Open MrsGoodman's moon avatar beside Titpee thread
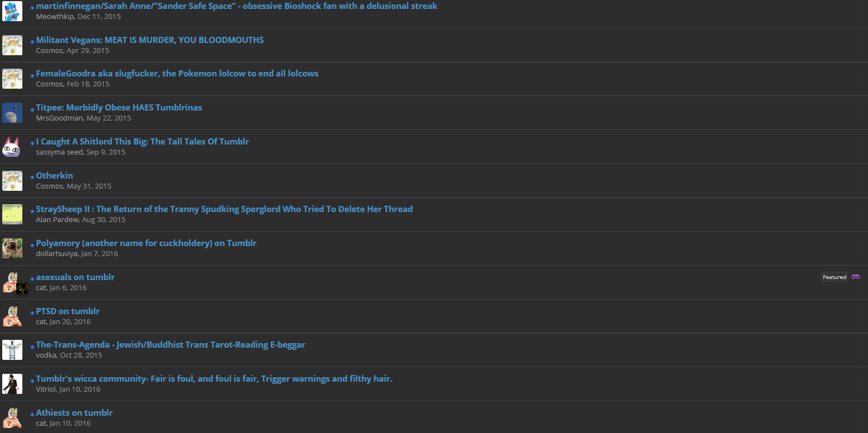 12,113
